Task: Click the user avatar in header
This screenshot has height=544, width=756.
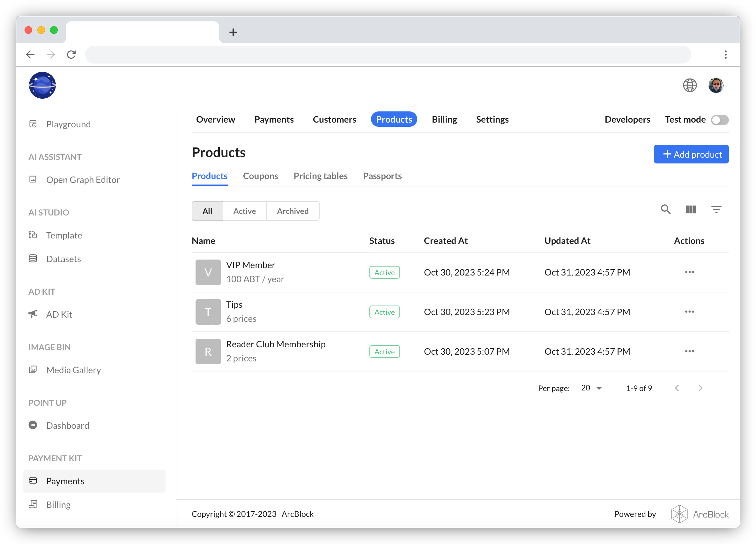Action: click(x=715, y=85)
